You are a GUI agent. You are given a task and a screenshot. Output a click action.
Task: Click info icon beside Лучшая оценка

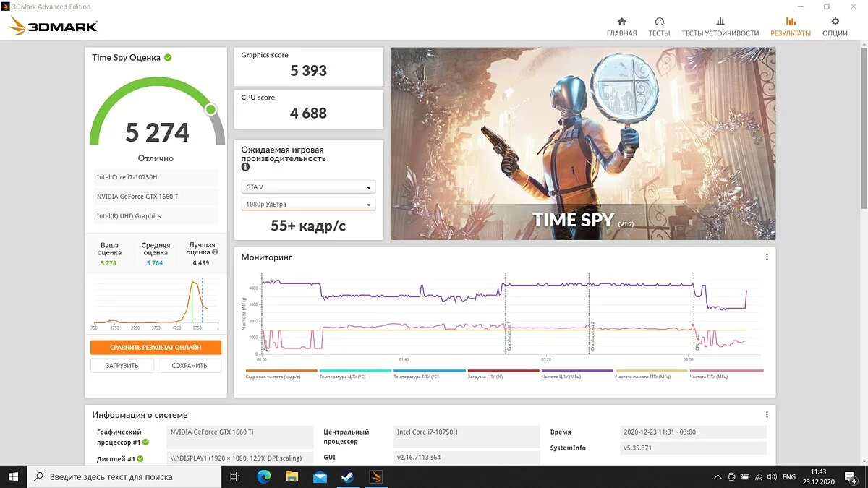214,252
